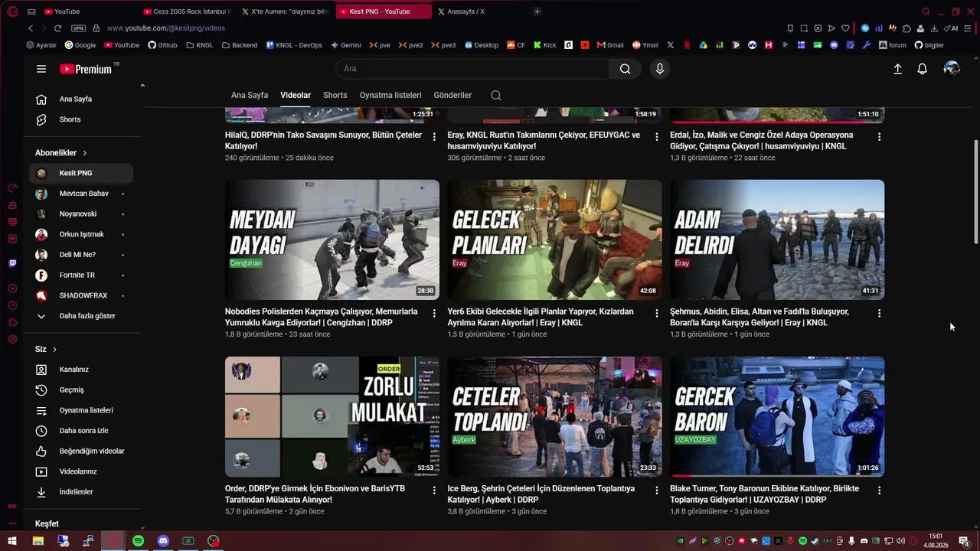980x551 pixels.
Task: Open options menu for Gelecek Planları video
Action: (657, 314)
